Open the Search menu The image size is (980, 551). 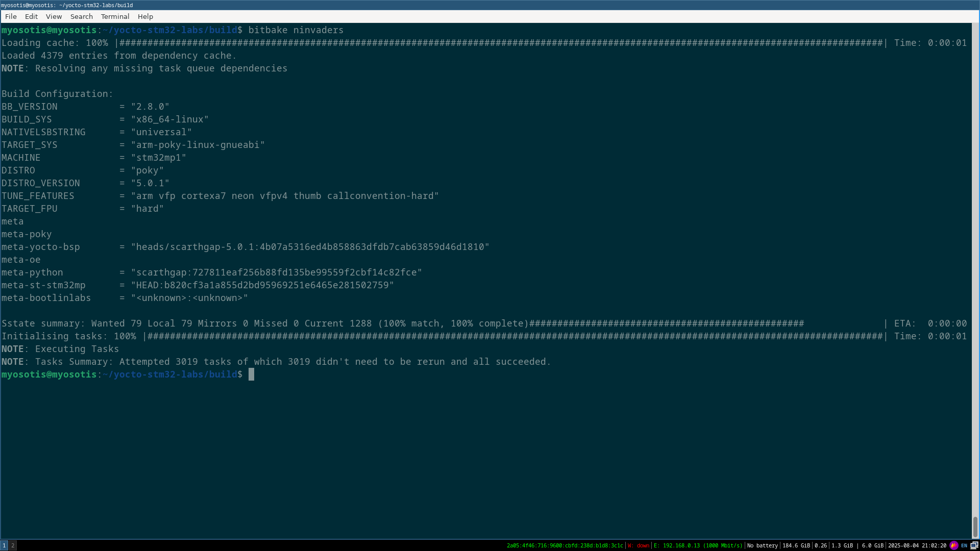pos(81,16)
